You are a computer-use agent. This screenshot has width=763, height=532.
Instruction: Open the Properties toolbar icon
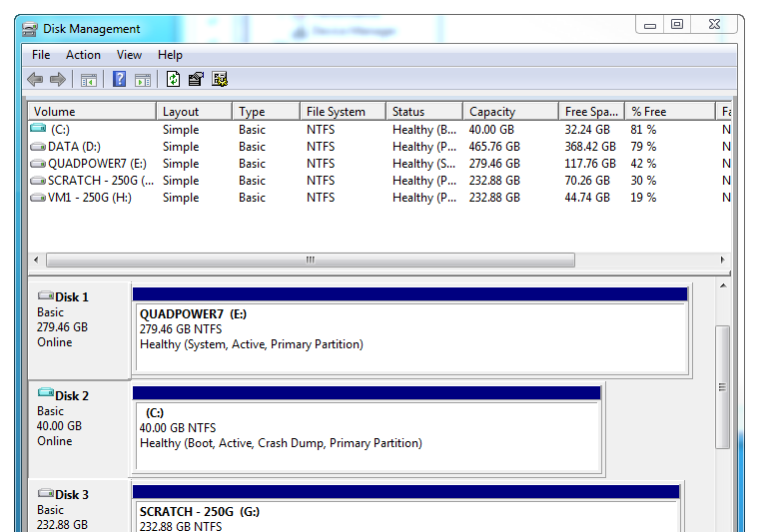click(x=196, y=79)
